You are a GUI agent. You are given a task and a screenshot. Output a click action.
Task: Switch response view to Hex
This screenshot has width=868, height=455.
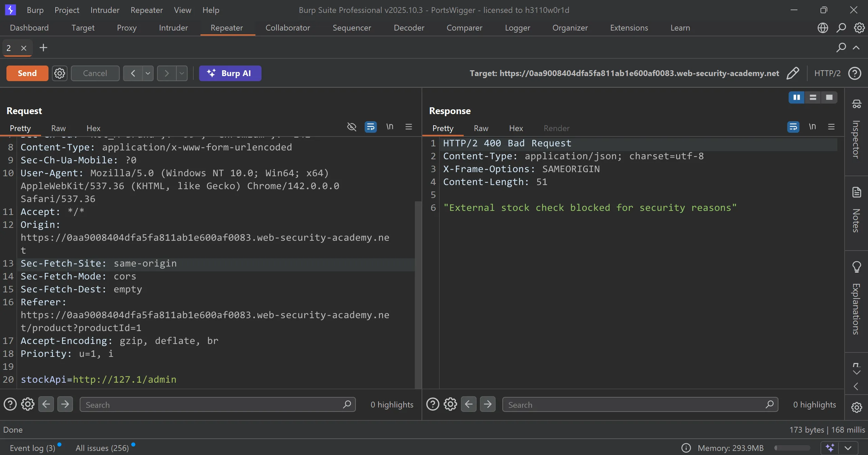pos(516,128)
